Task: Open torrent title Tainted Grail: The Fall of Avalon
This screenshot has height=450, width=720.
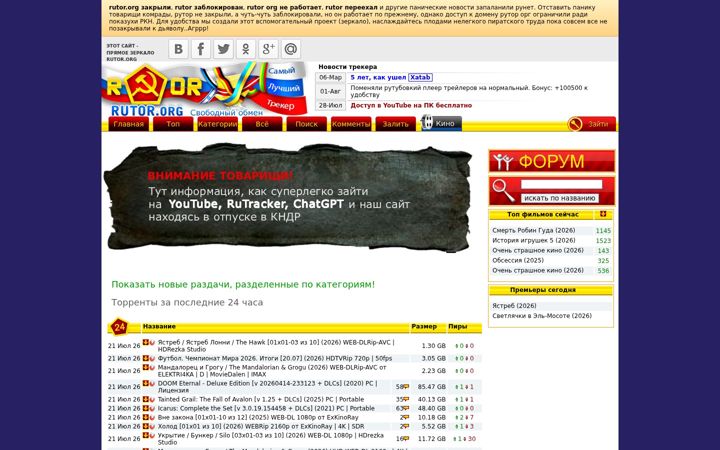Action: point(261,399)
